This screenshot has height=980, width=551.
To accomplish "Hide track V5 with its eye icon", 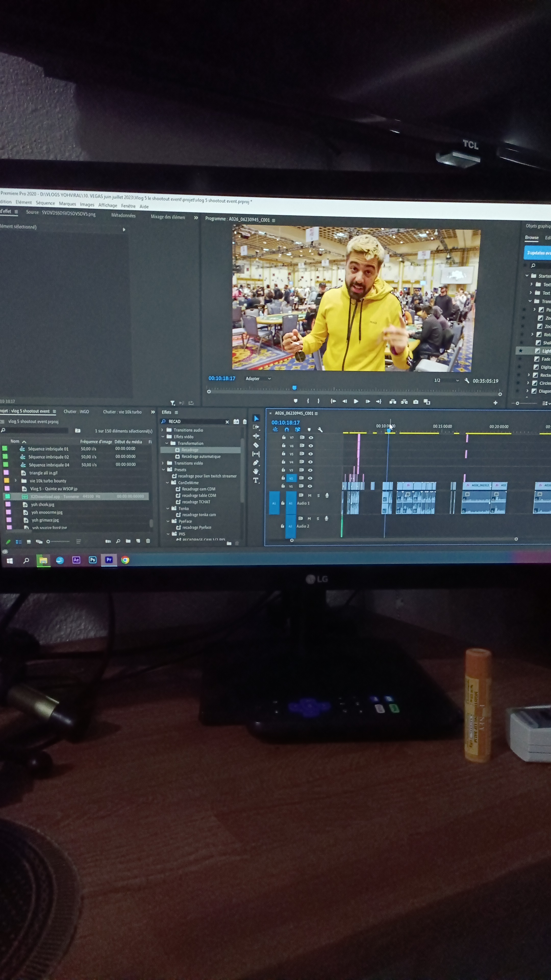I will click(x=310, y=454).
